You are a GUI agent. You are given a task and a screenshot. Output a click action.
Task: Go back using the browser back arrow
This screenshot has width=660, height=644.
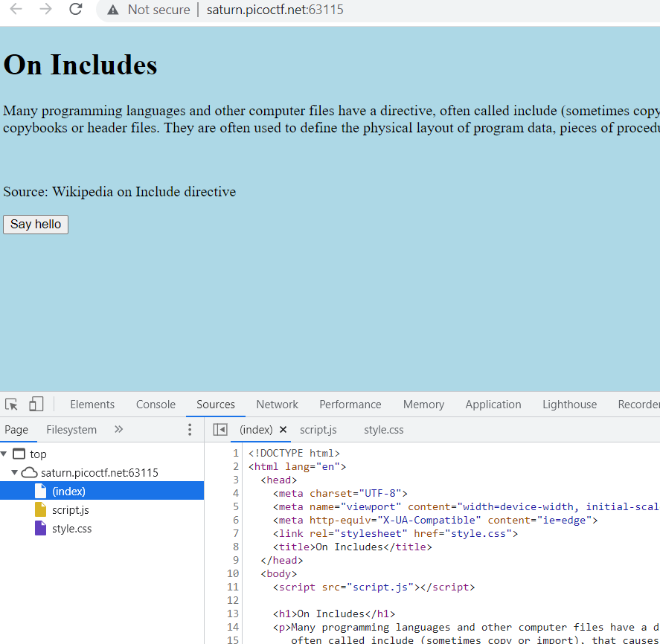(16, 9)
